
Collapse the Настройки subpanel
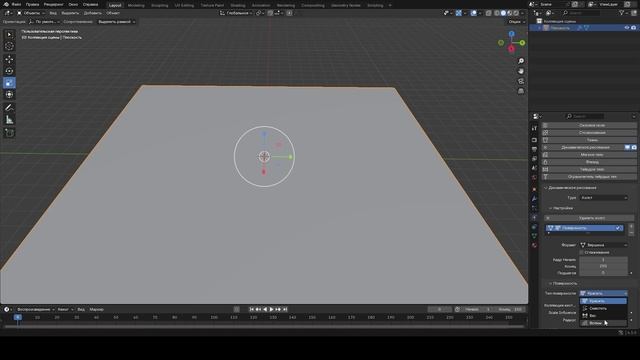click(550, 208)
